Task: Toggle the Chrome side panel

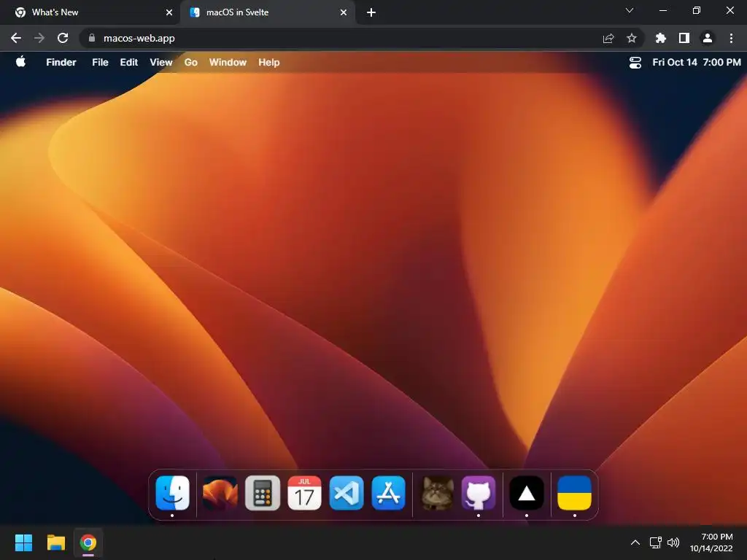Action: [684, 38]
